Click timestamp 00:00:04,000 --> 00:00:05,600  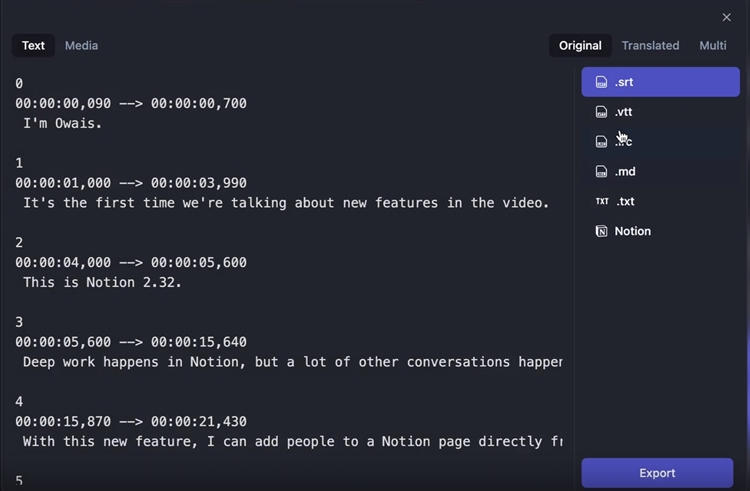(x=131, y=262)
